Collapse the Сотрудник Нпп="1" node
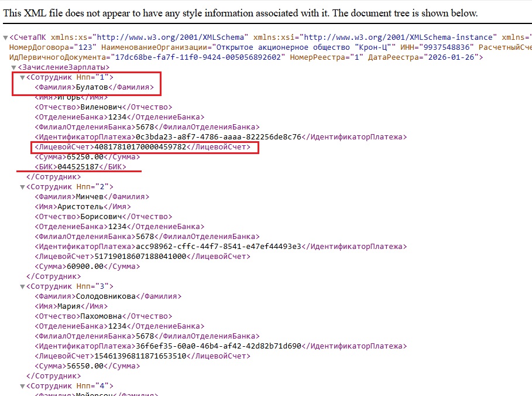 (23, 77)
